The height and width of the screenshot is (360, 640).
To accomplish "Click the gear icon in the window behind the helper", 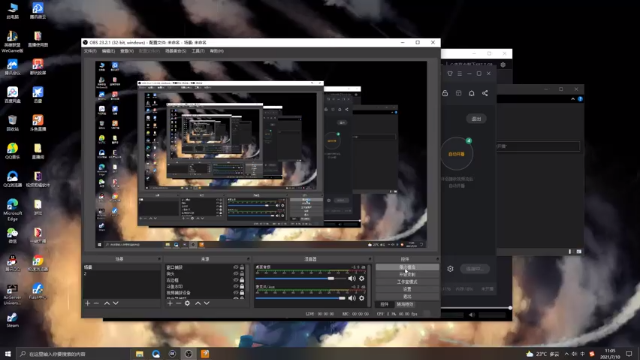I will [503, 64].
